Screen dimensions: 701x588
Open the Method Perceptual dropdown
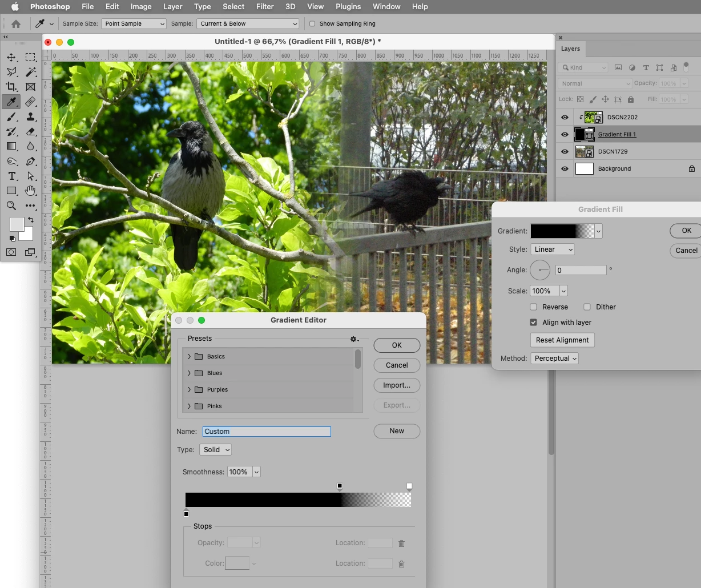(x=554, y=359)
